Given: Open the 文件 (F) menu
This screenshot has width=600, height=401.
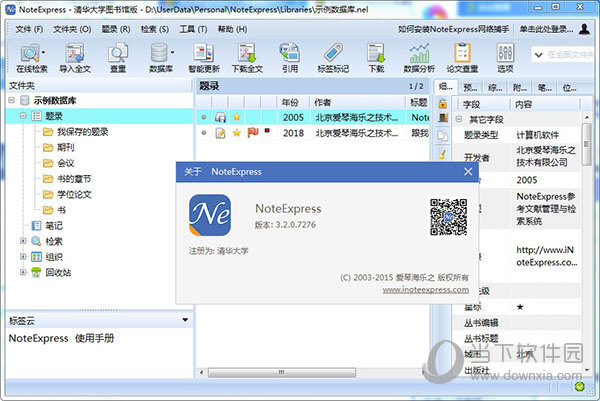Looking at the screenshot, I should point(29,29).
